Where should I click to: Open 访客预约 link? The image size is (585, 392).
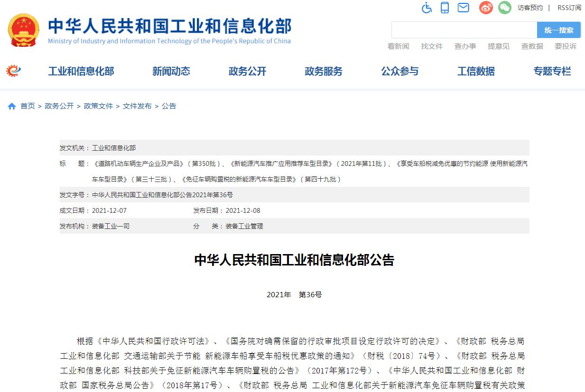(x=530, y=8)
